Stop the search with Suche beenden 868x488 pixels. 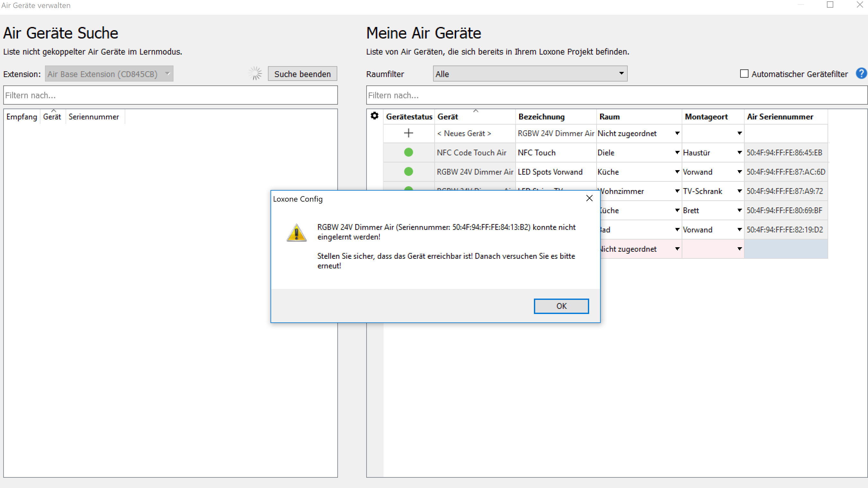(x=302, y=74)
